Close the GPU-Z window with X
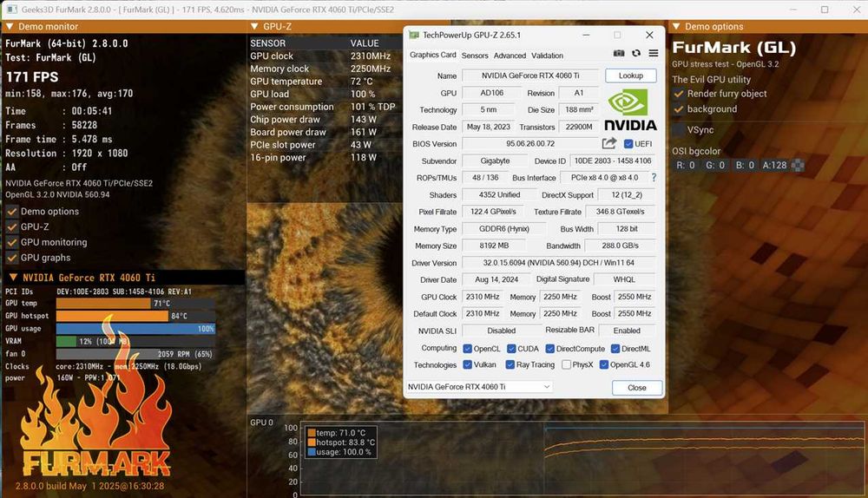Image resolution: width=868 pixels, height=498 pixels. click(x=649, y=35)
